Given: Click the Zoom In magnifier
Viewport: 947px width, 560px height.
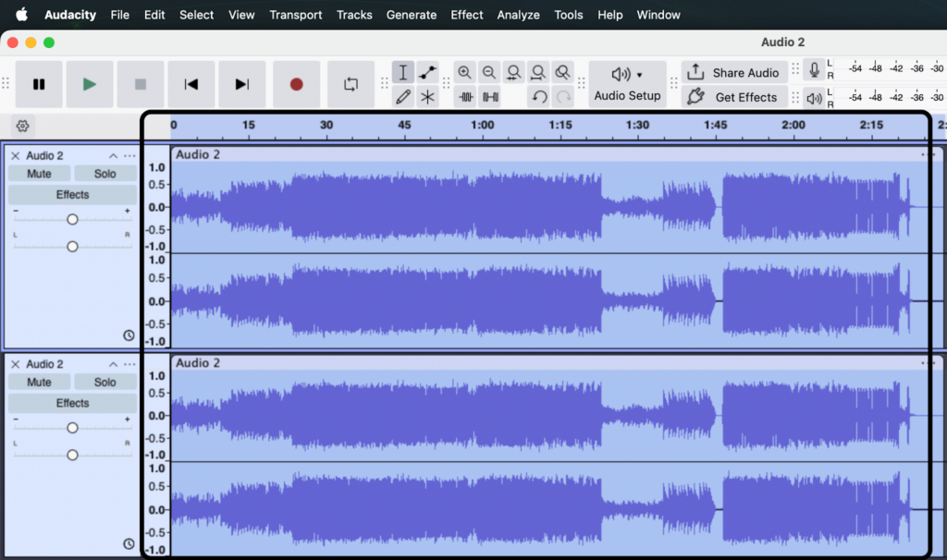Looking at the screenshot, I should [465, 72].
